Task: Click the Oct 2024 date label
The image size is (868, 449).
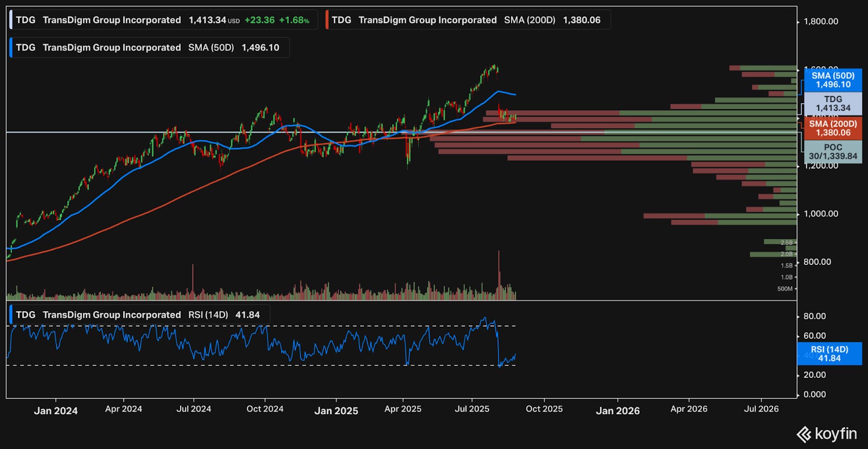Action: (x=265, y=409)
